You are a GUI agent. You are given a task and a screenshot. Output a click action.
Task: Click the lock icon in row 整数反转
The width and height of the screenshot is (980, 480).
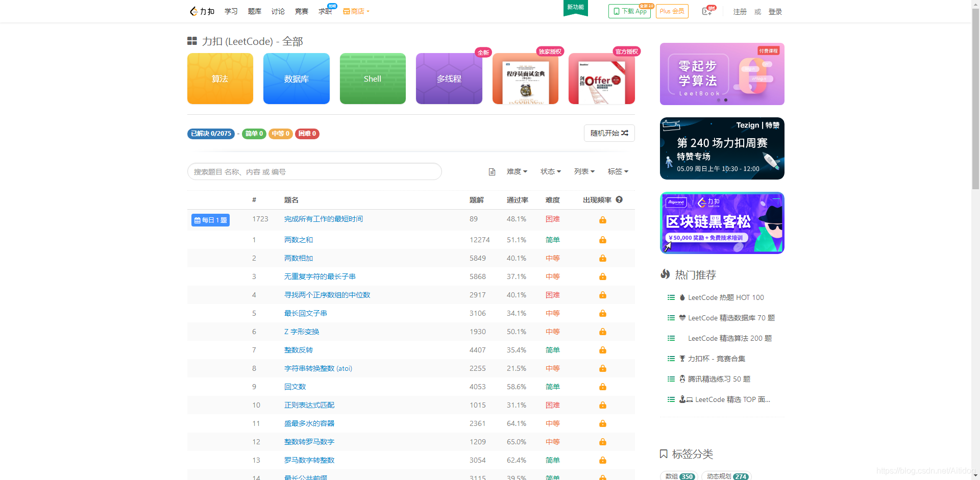603,350
